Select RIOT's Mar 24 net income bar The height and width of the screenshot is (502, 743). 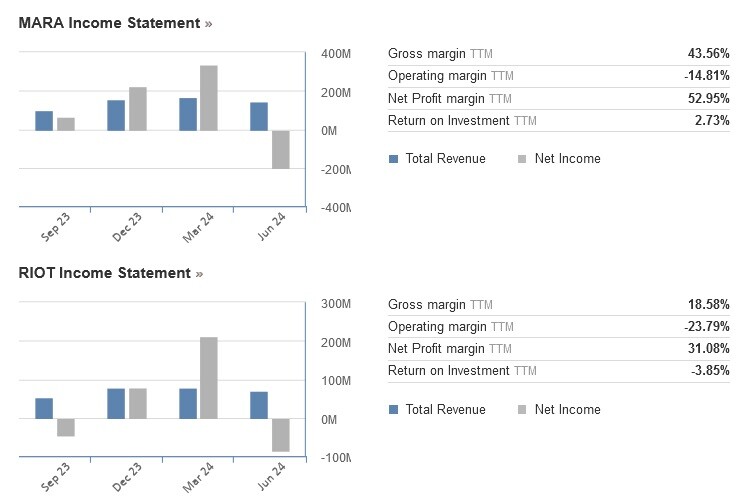click(x=209, y=378)
